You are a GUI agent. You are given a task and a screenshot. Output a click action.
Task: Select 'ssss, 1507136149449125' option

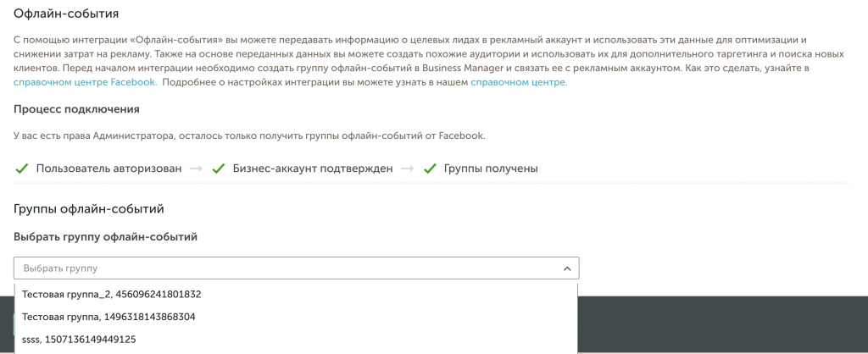pos(296,340)
